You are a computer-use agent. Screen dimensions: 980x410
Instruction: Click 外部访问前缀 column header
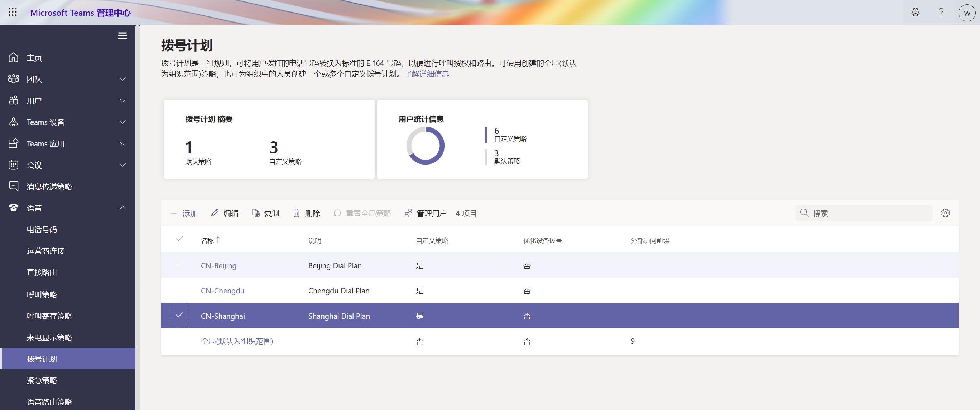tap(649, 240)
